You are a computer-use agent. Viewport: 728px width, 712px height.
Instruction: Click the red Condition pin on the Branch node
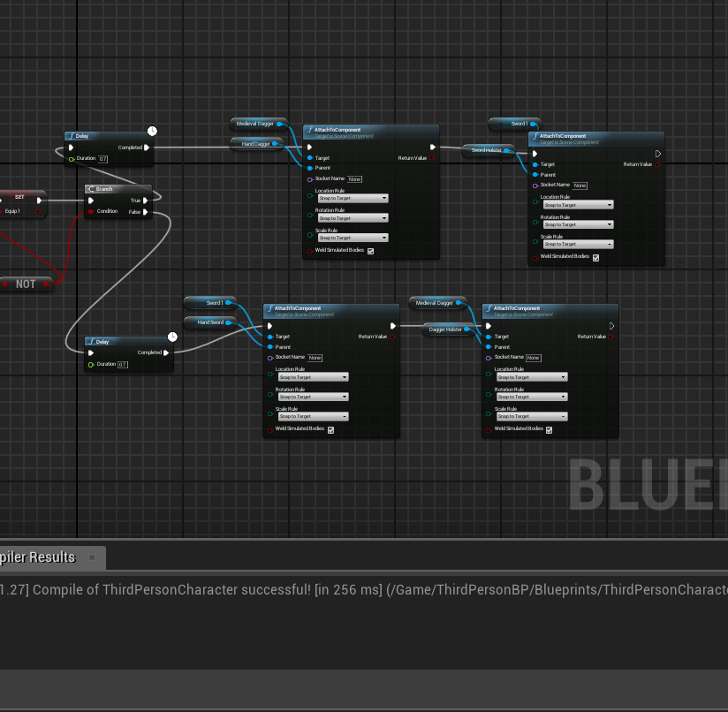coord(91,212)
